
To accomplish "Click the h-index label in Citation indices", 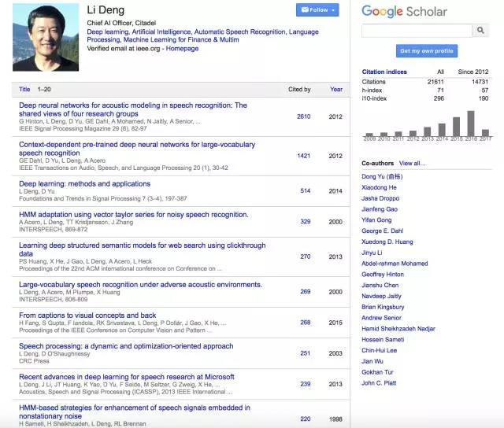I will (374, 90).
